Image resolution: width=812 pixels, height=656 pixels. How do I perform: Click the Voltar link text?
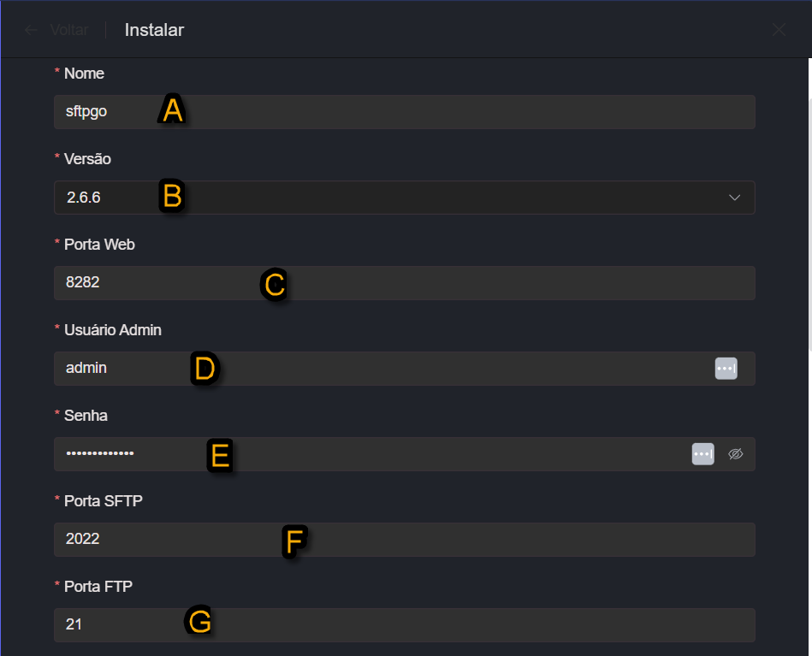click(68, 30)
